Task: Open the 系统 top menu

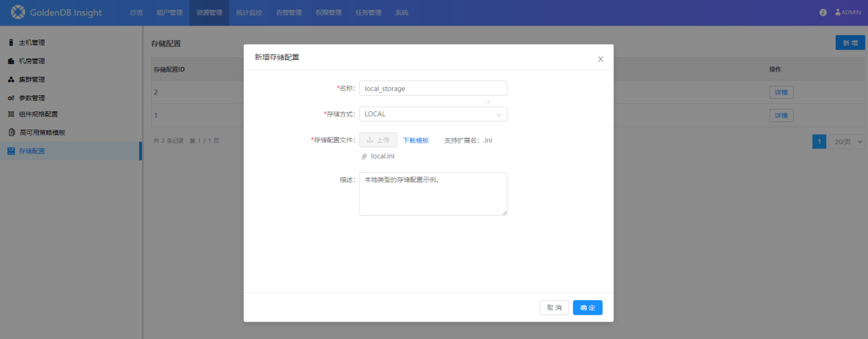Action: click(402, 12)
